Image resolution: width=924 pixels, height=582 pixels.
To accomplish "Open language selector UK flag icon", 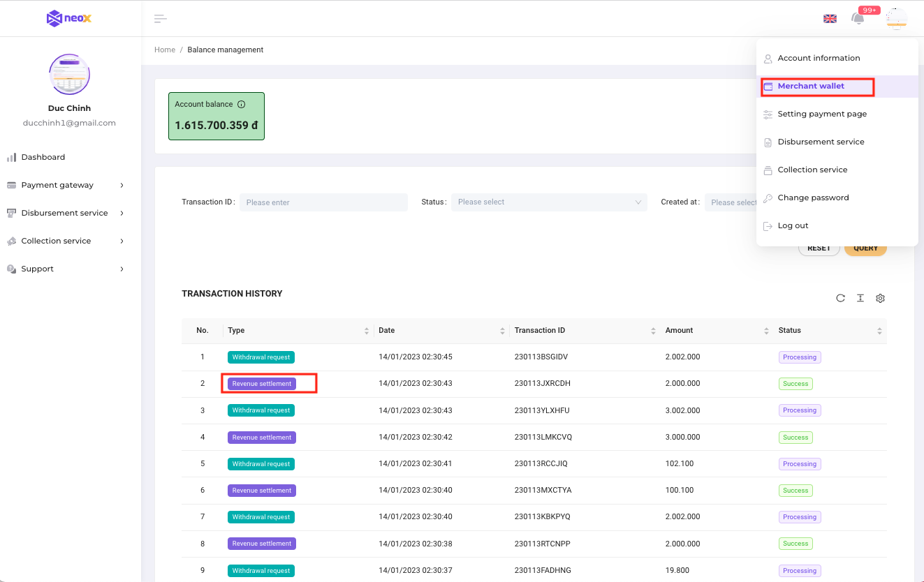I will (x=830, y=19).
